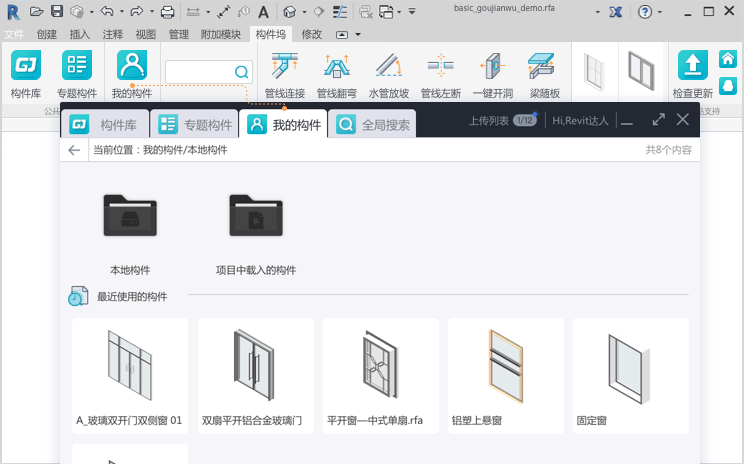This screenshot has height=464, width=744.
Task: Switch to the 修改 ribbon tab
Action: pyautogui.click(x=311, y=34)
